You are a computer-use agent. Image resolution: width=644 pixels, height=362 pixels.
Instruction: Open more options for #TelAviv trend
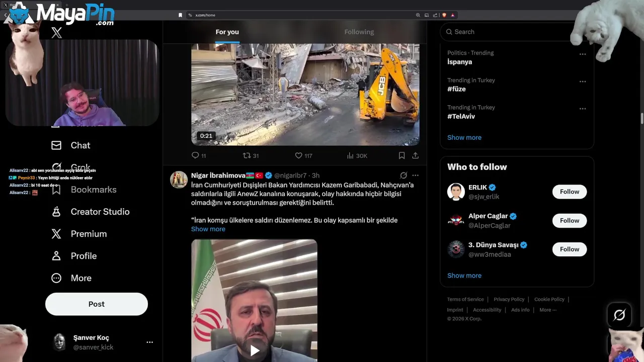582,109
